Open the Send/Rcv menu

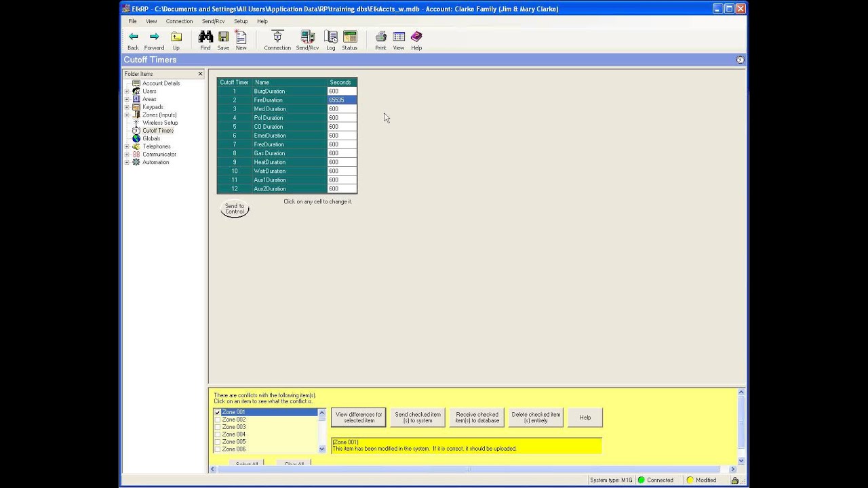pyautogui.click(x=213, y=21)
